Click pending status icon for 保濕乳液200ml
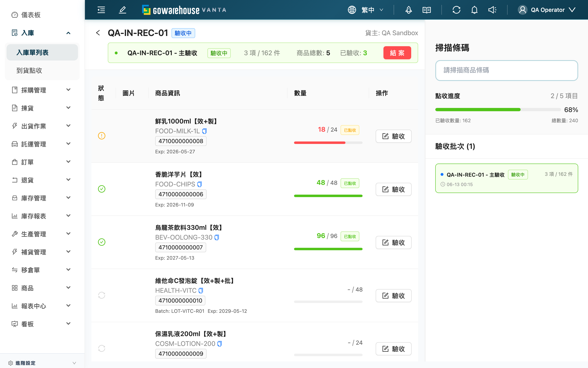 pos(101,348)
